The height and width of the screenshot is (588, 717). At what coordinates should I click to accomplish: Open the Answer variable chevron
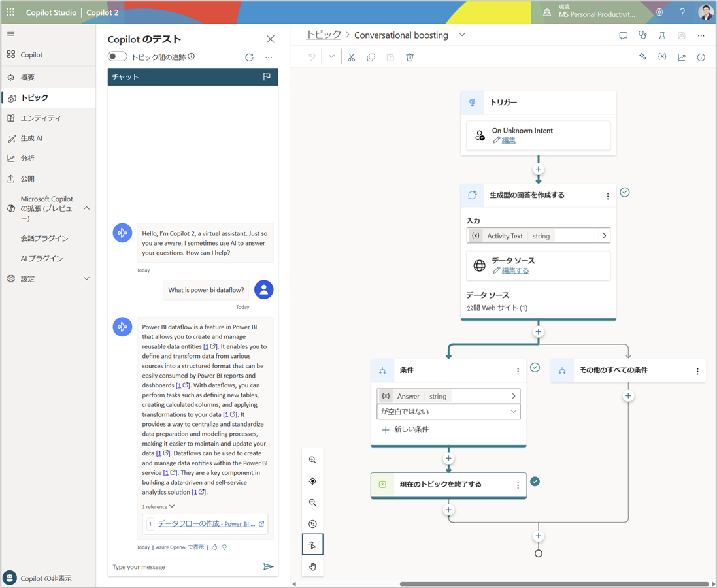(x=514, y=396)
